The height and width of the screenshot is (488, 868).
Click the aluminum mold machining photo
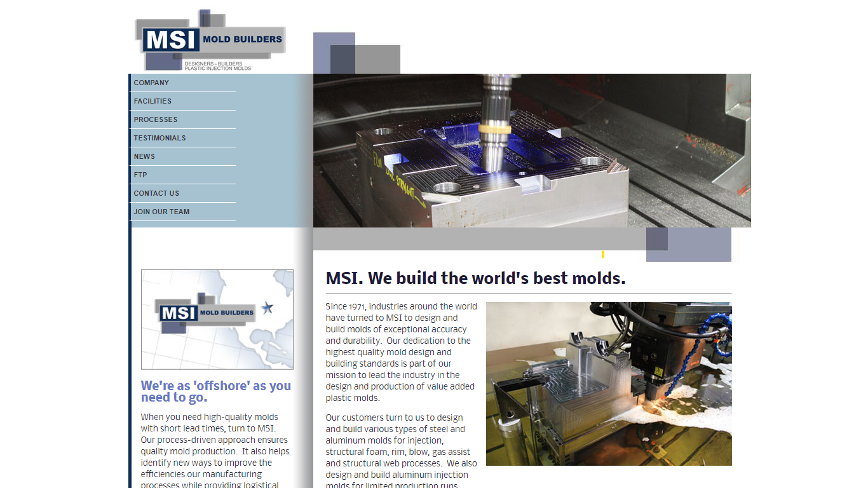(x=609, y=383)
